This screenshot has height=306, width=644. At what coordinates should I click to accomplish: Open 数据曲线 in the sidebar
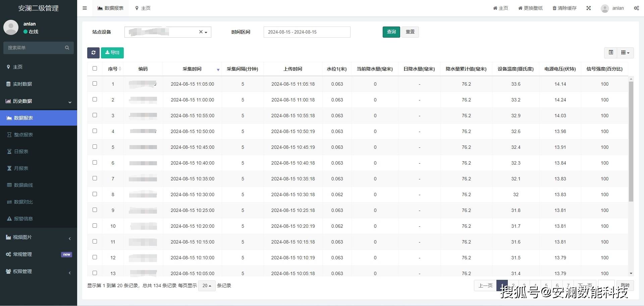point(39,185)
